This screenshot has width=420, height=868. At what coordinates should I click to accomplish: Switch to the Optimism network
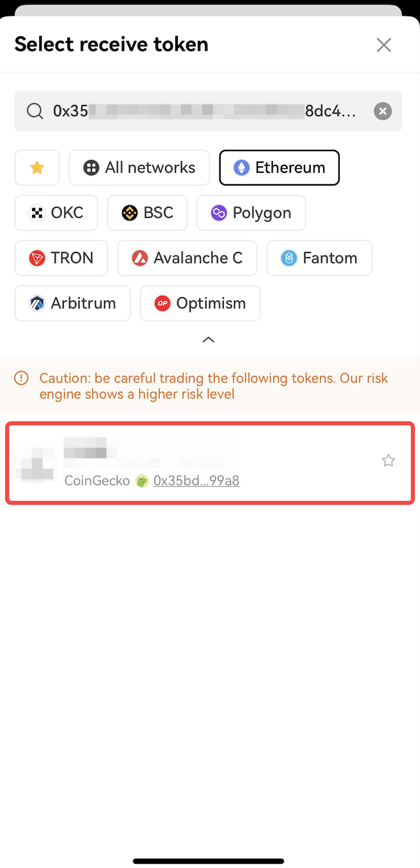click(x=200, y=303)
